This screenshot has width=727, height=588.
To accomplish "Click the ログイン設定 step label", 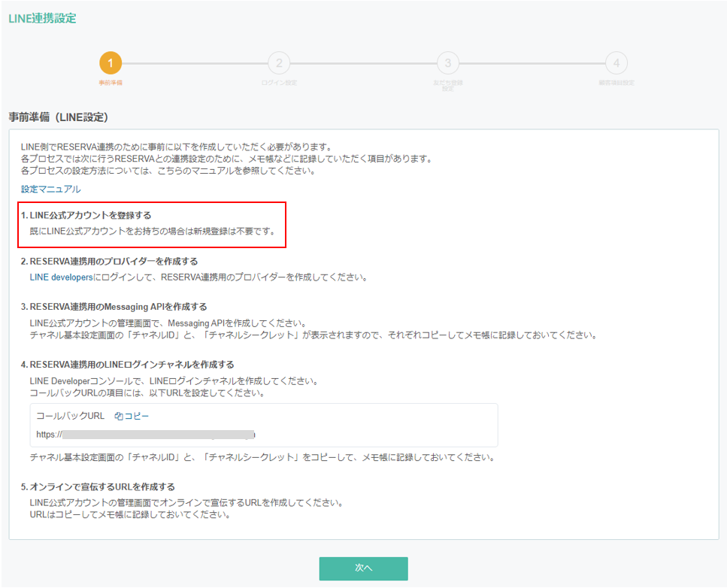I will tap(279, 83).
